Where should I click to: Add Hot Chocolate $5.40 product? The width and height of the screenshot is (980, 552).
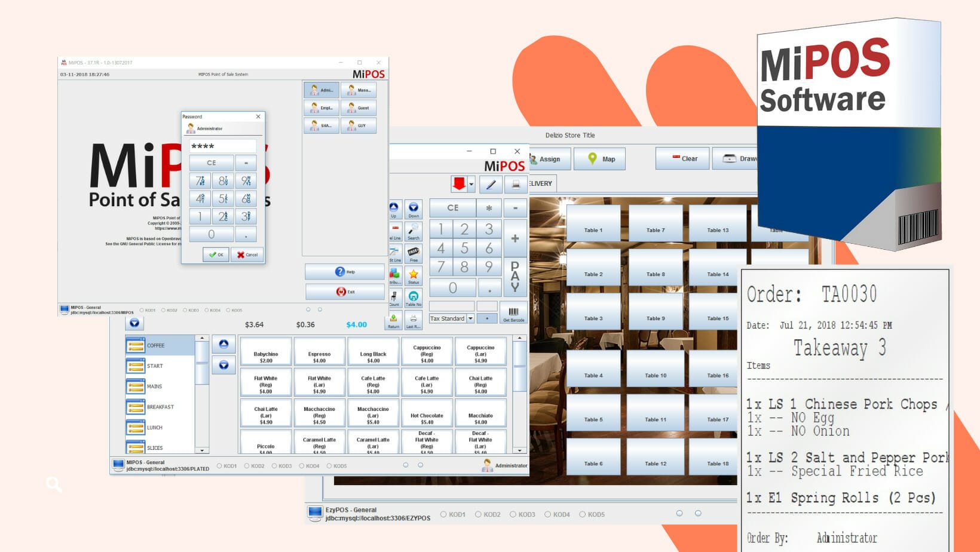click(x=427, y=413)
